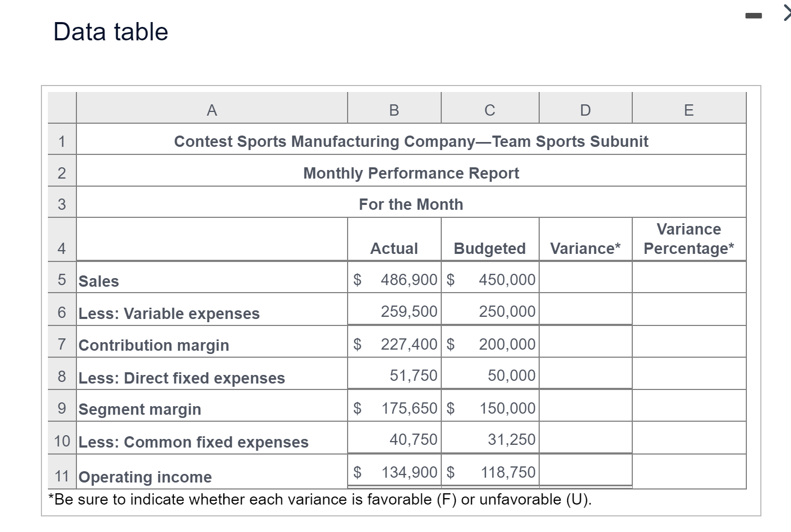Click the Segment margin row label

pyautogui.click(x=140, y=409)
